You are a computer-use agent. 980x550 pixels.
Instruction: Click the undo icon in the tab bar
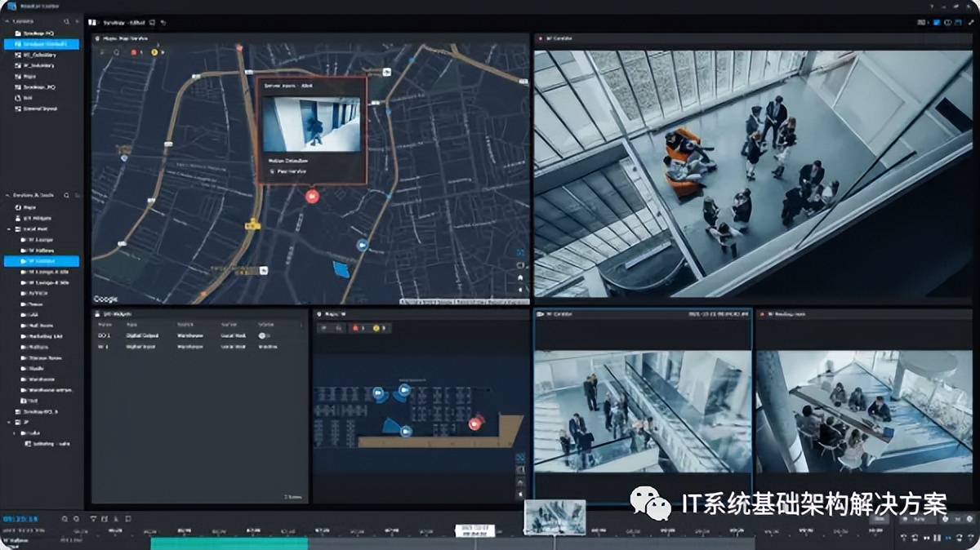[x=163, y=22]
